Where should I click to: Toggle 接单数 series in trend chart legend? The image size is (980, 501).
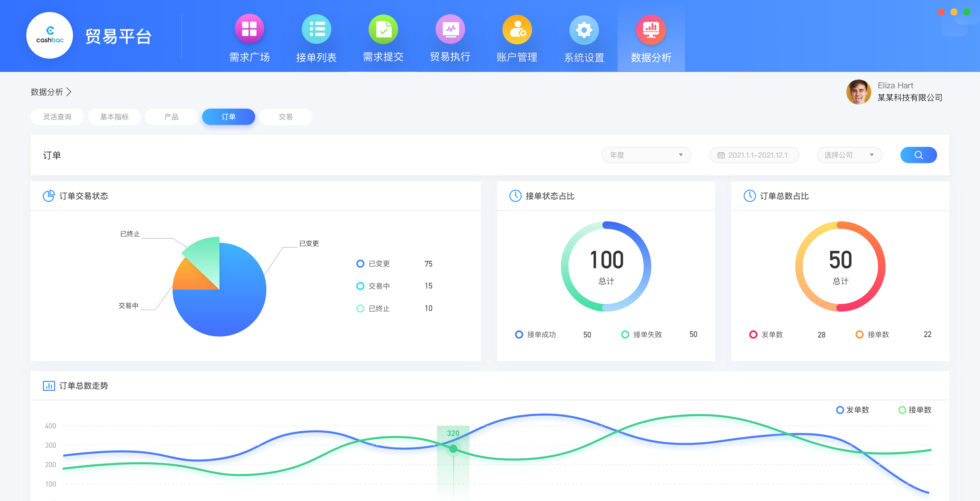point(902,410)
